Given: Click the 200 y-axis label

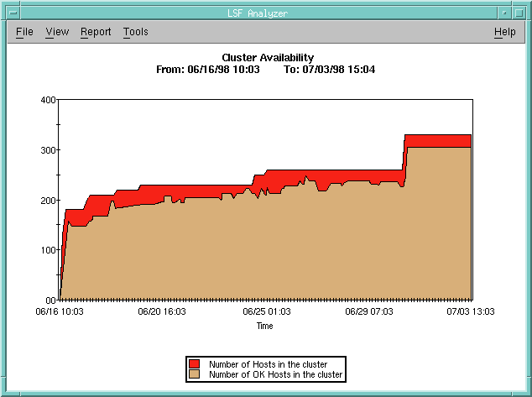Looking at the screenshot, I should click(48, 201).
